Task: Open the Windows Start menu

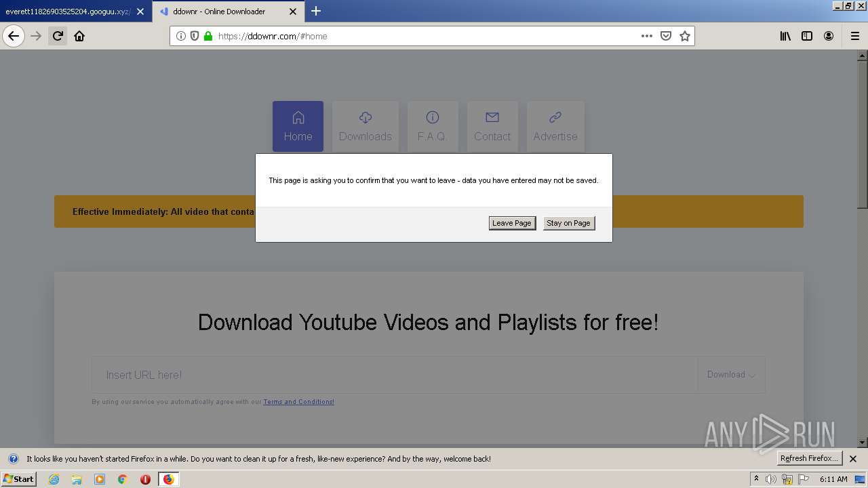Action: click(18, 479)
